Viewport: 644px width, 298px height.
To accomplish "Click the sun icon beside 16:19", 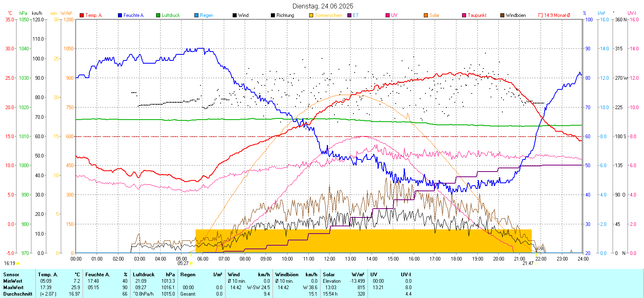I will click(x=18, y=263).
